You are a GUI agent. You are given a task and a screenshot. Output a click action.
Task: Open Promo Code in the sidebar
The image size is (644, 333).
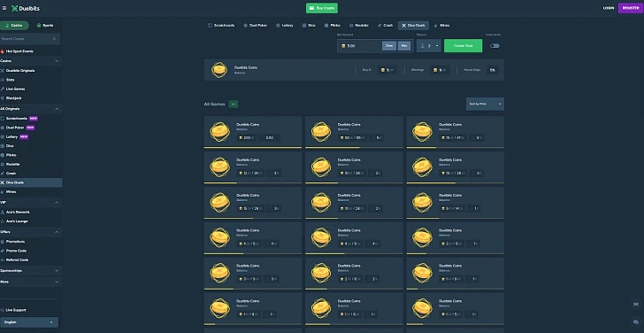click(x=14, y=251)
